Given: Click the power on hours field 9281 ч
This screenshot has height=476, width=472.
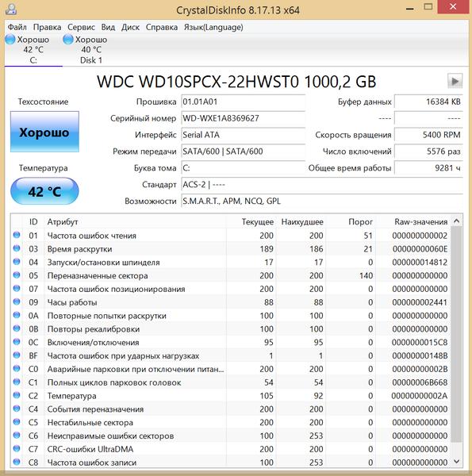Looking at the screenshot, I should (428, 168).
